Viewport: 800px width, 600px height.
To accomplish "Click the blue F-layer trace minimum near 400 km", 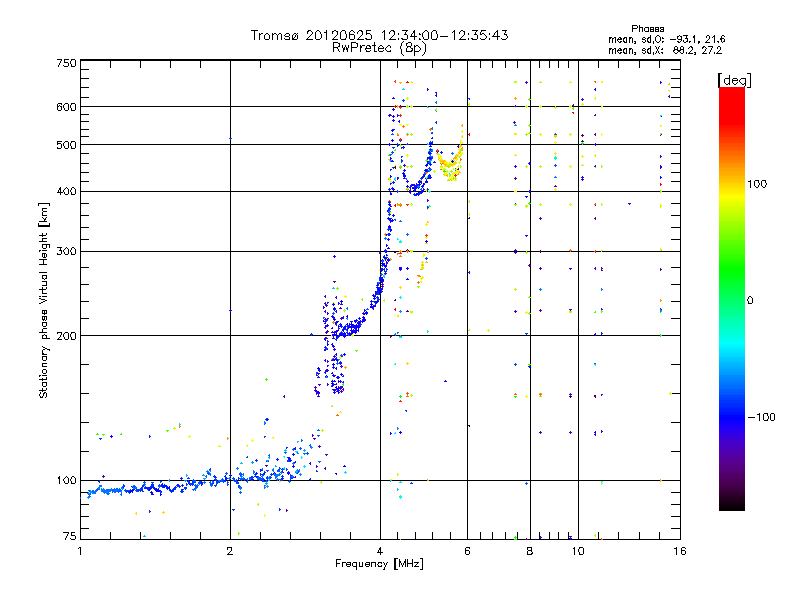I will 416,190.
